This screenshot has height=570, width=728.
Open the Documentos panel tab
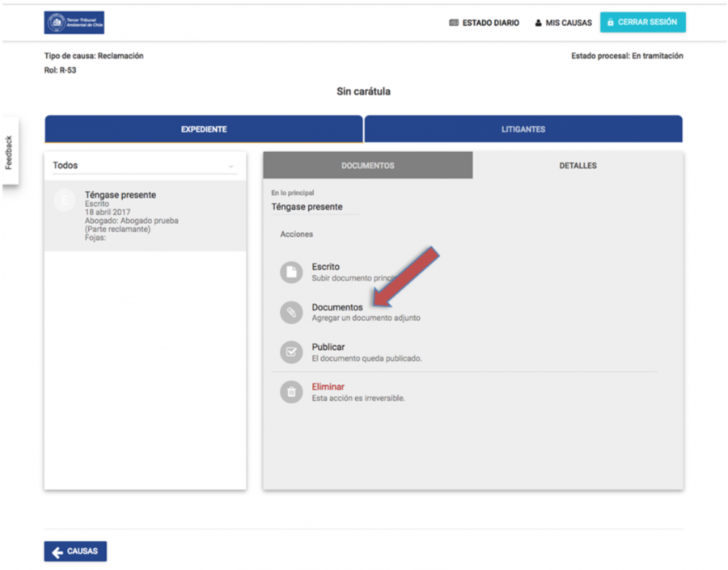[x=367, y=166]
